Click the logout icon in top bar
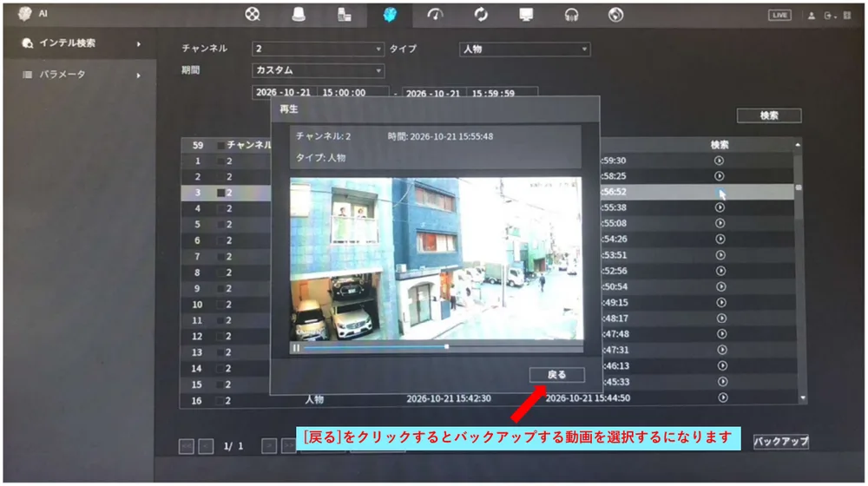Image resolution: width=868 pixels, height=486 pixels. tap(829, 16)
